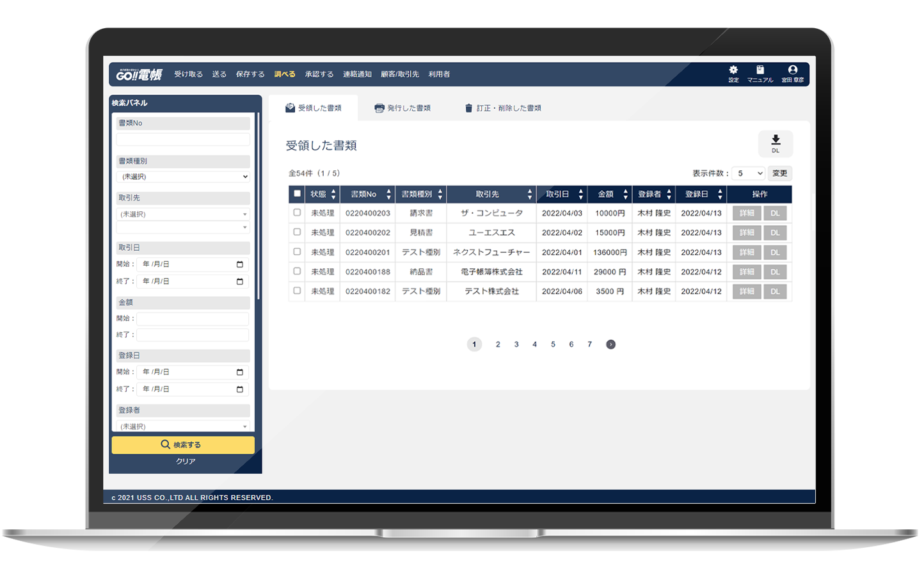The width and height of the screenshot is (924, 576).
Task: Expand the 登録者 selection dropdown
Action: (x=183, y=426)
